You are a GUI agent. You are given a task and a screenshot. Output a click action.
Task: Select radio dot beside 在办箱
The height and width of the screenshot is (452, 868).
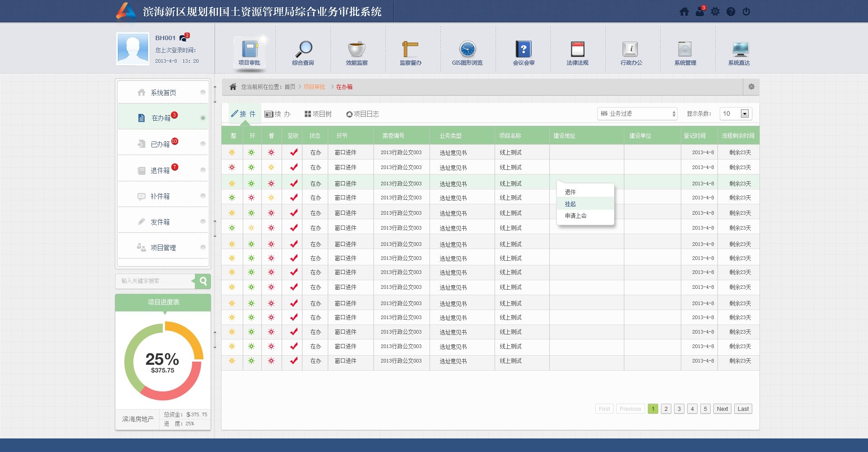(203, 118)
